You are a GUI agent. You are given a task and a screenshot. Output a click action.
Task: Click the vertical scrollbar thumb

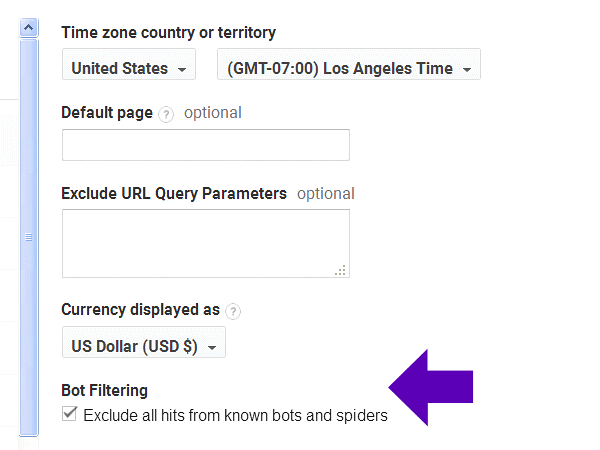tap(29, 237)
